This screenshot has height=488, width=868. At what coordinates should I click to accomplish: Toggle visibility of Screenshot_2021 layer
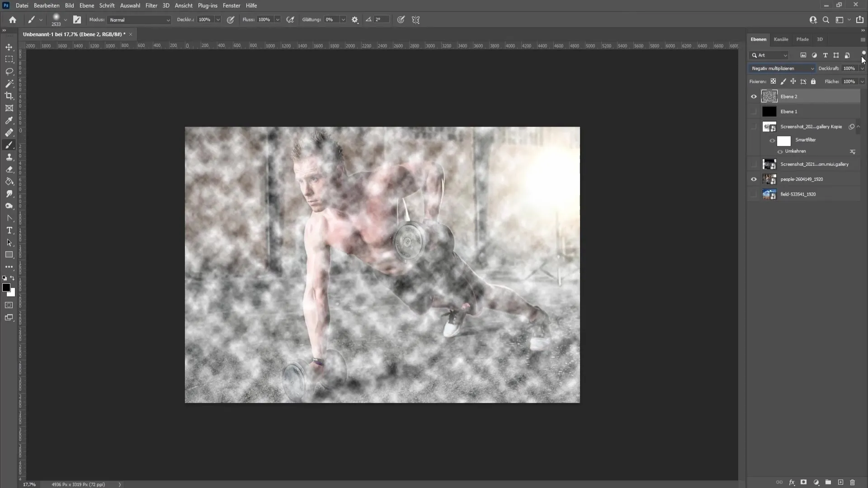pyautogui.click(x=753, y=164)
